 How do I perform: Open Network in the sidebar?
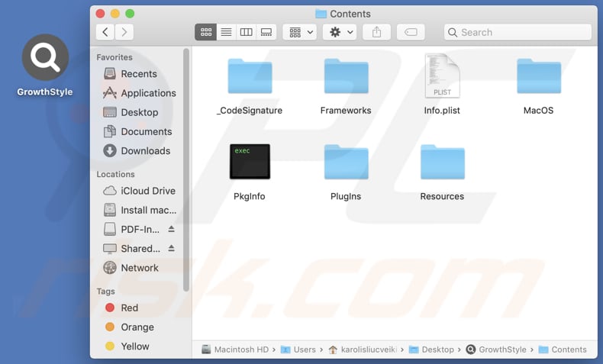131,268
